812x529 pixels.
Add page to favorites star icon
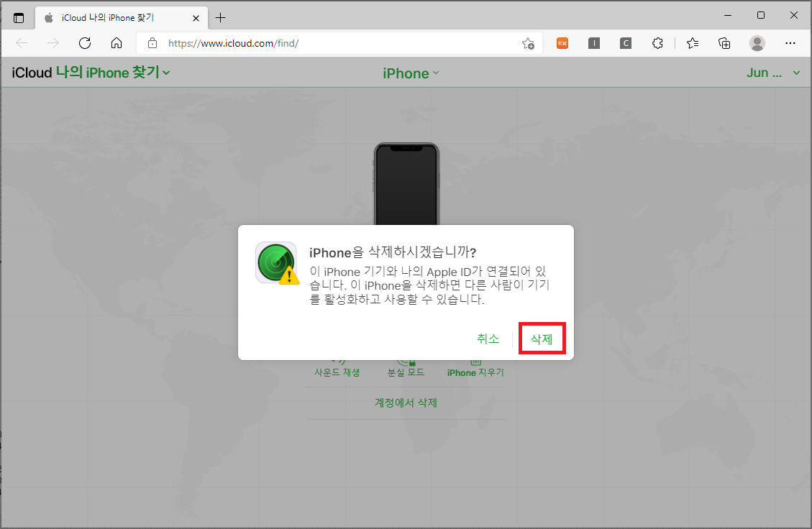528,43
